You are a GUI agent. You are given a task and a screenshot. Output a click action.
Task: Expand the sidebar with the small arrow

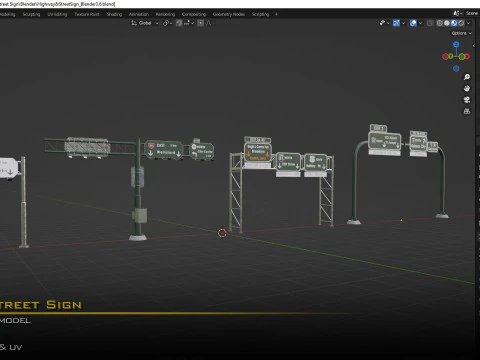474,45
